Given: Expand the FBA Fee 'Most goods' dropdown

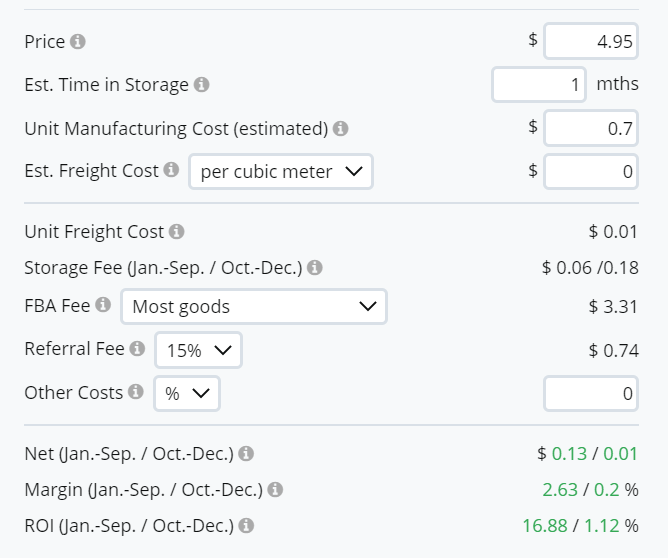Looking at the screenshot, I should point(253,307).
